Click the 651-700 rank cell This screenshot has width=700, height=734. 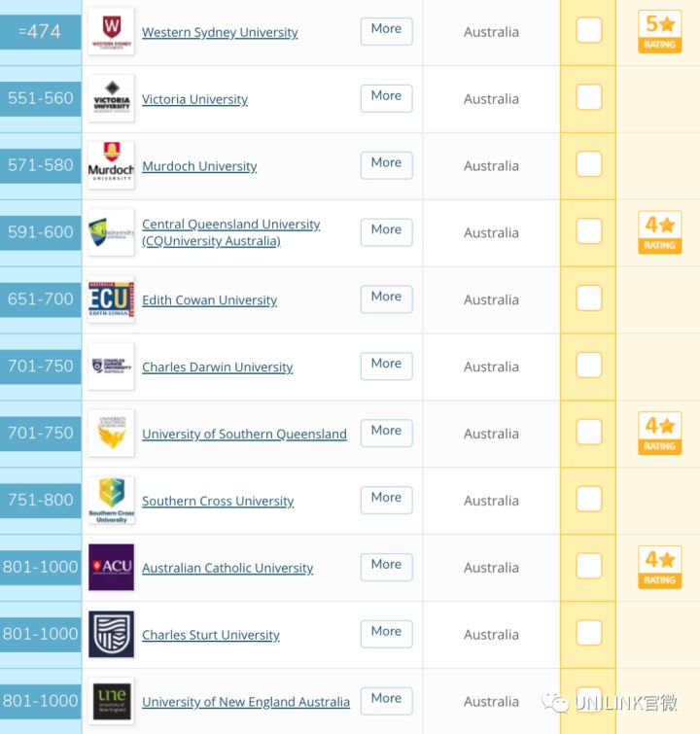click(40, 299)
